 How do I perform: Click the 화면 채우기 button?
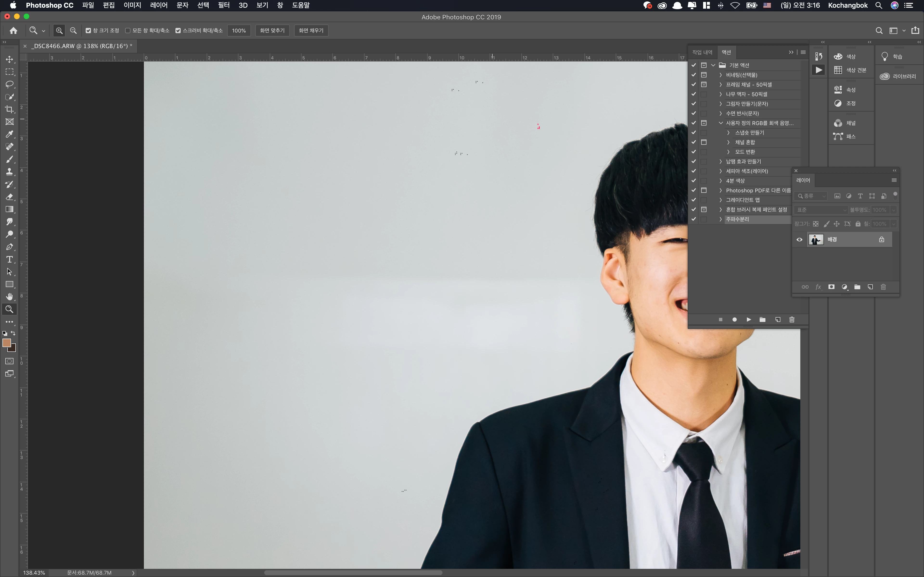[311, 31]
